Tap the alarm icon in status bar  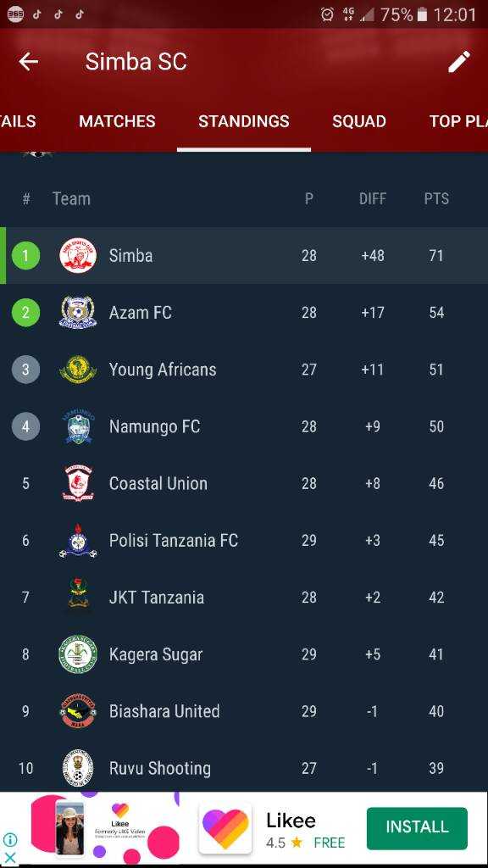pos(328,15)
